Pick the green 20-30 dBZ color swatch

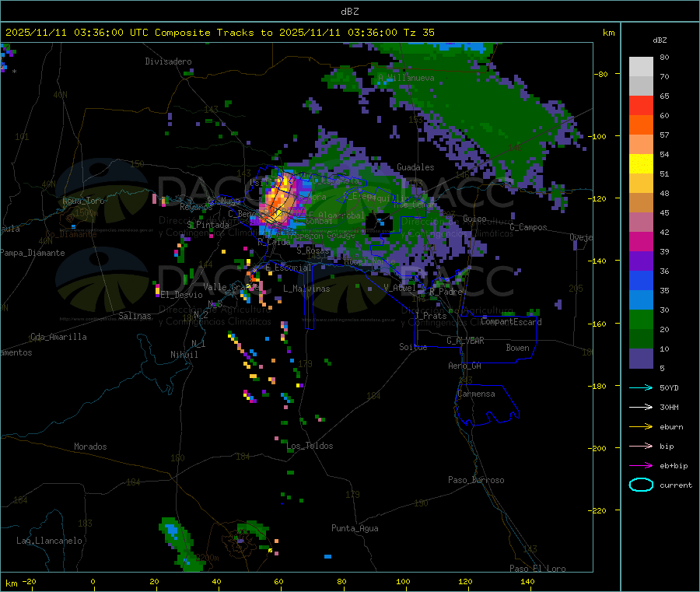[x=641, y=319]
